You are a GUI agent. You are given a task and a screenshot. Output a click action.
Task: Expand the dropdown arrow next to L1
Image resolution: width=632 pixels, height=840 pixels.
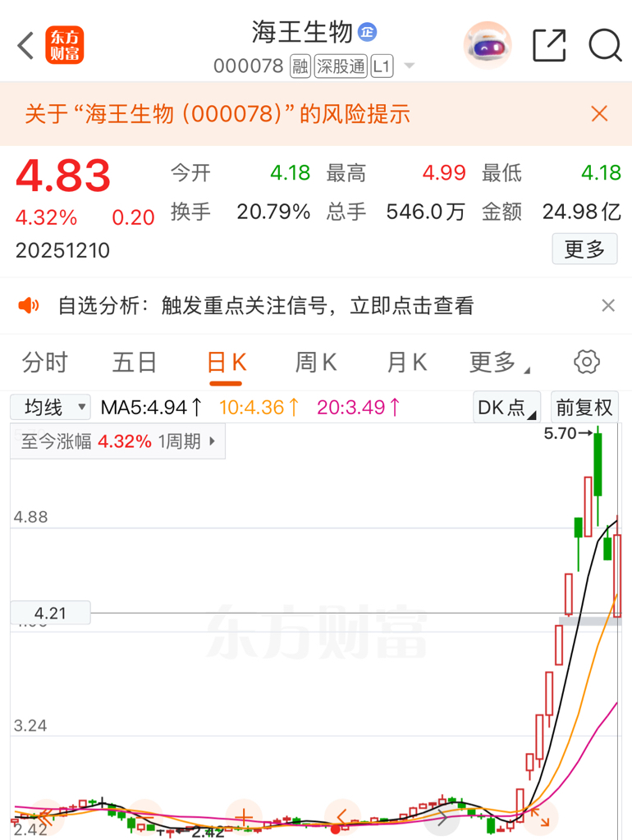coord(409,66)
